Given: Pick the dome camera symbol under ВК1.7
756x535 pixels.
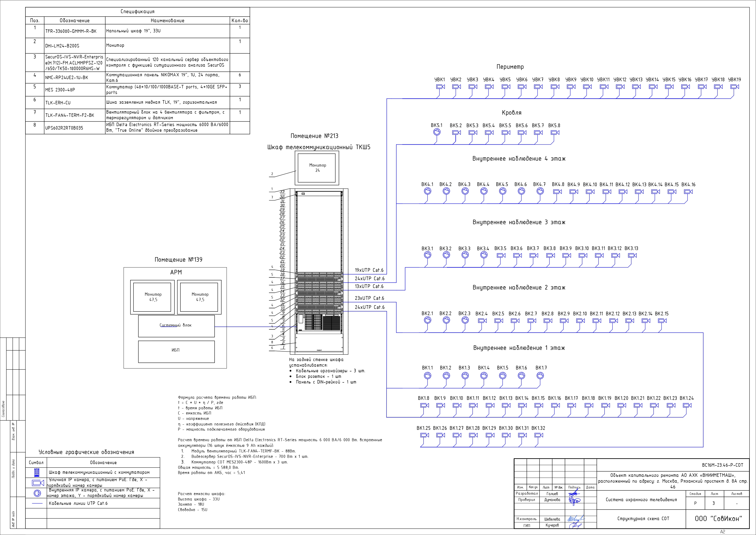Looking at the screenshot, I should [x=540, y=375].
